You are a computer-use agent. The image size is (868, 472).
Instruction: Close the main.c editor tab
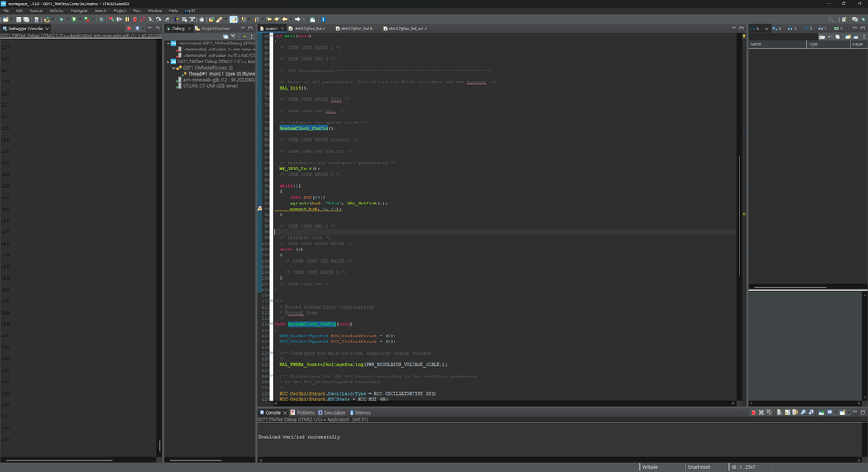tap(282, 29)
